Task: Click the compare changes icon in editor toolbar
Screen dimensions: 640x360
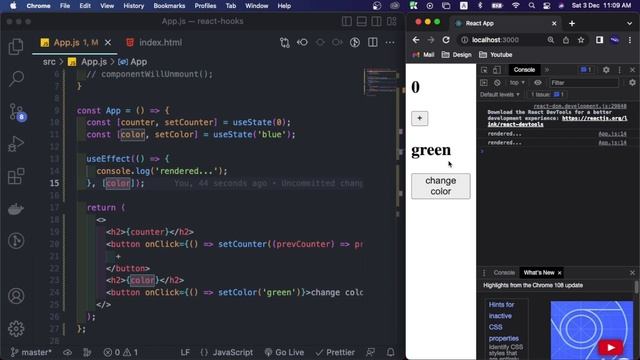Action: 285,42
